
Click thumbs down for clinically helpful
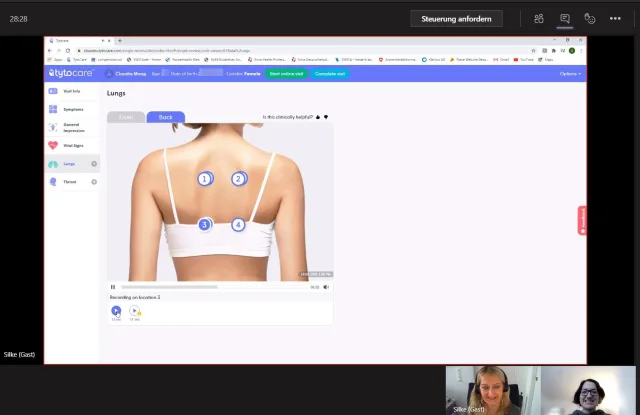tap(326, 117)
